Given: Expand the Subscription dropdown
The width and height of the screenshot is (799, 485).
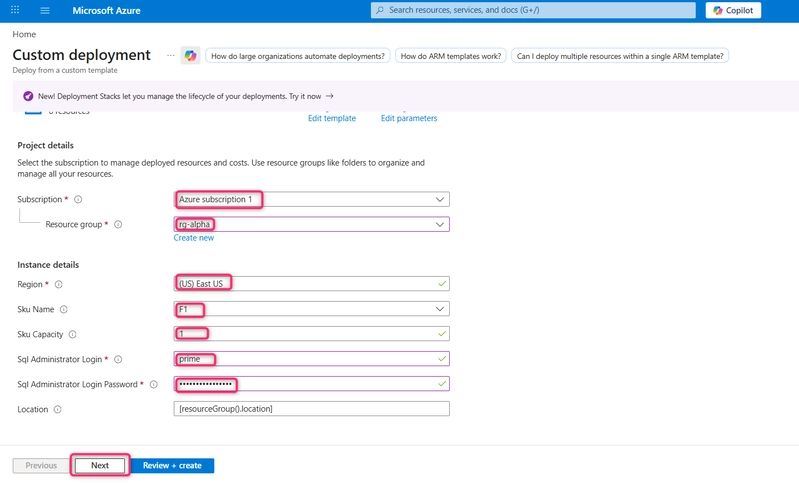Looking at the screenshot, I should pyautogui.click(x=311, y=199).
